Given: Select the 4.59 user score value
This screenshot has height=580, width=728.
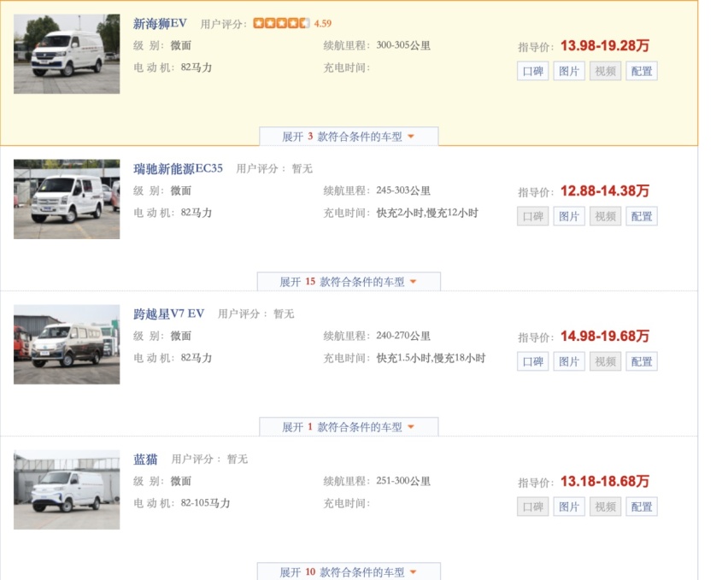Looking at the screenshot, I should point(323,23).
